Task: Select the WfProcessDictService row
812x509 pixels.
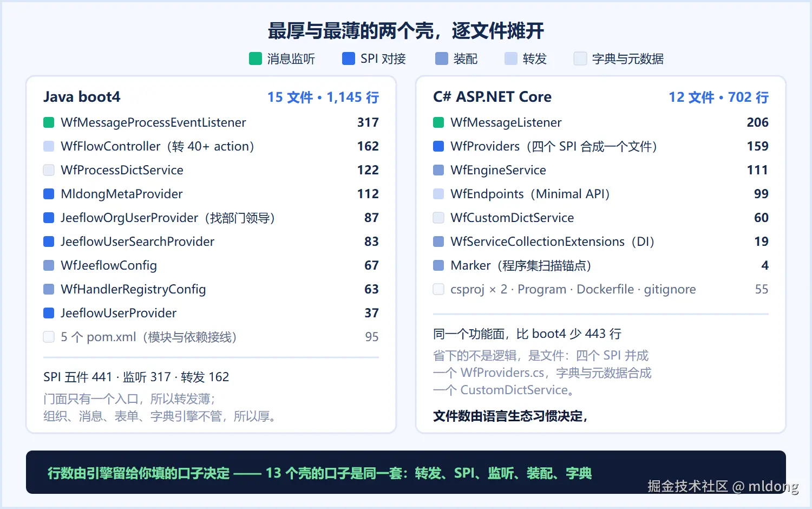Action: tap(211, 170)
